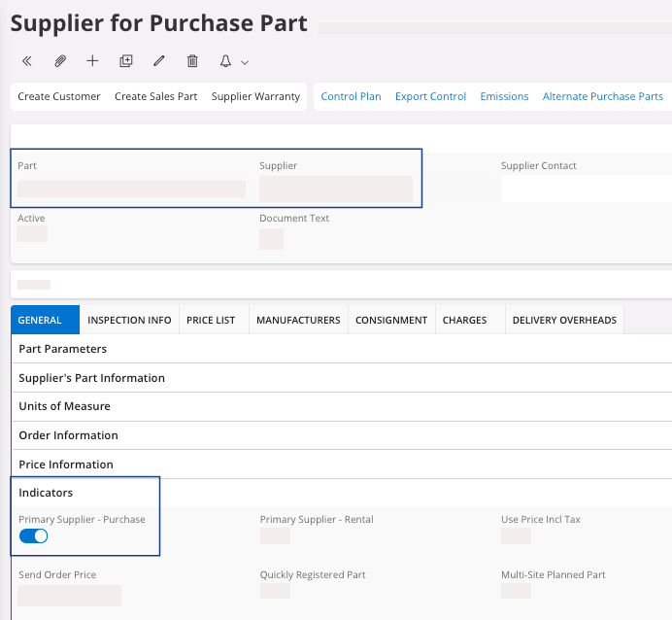The image size is (672, 620).
Task: Expand the Part Parameters section
Action: coord(63,349)
